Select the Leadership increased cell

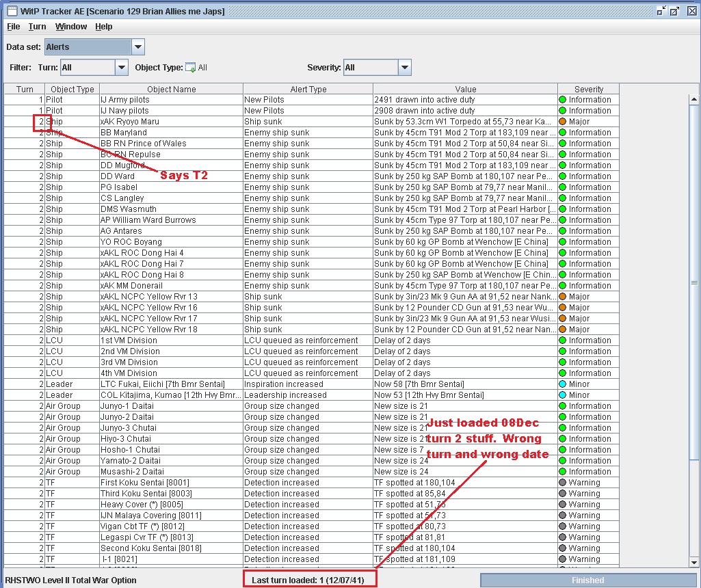[x=308, y=395]
